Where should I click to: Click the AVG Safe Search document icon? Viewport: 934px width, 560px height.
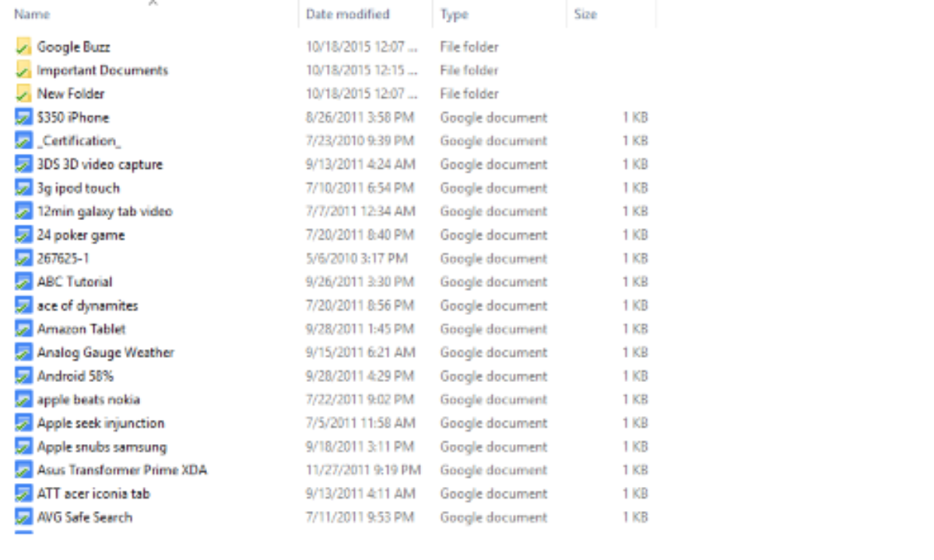23,517
